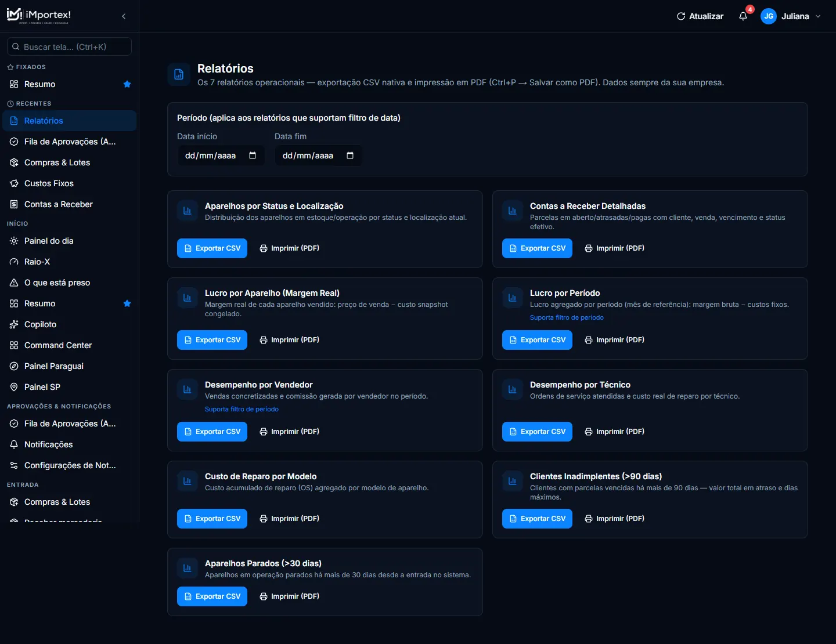The image size is (836, 644).
Task: Print Custo de Reparo por Modelo PDF
Action: click(289, 519)
